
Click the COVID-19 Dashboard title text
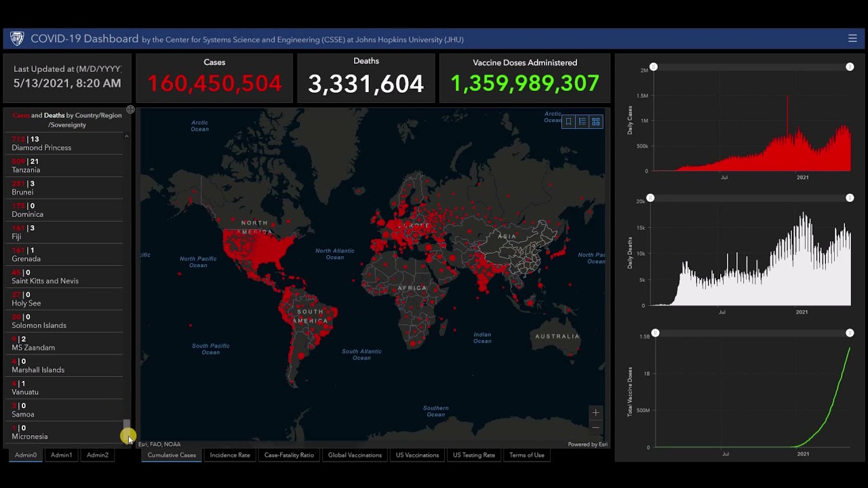click(x=84, y=39)
